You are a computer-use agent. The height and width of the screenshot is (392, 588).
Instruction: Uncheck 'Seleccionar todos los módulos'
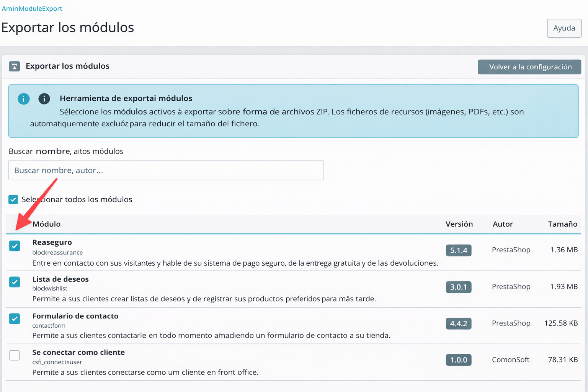click(x=13, y=199)
